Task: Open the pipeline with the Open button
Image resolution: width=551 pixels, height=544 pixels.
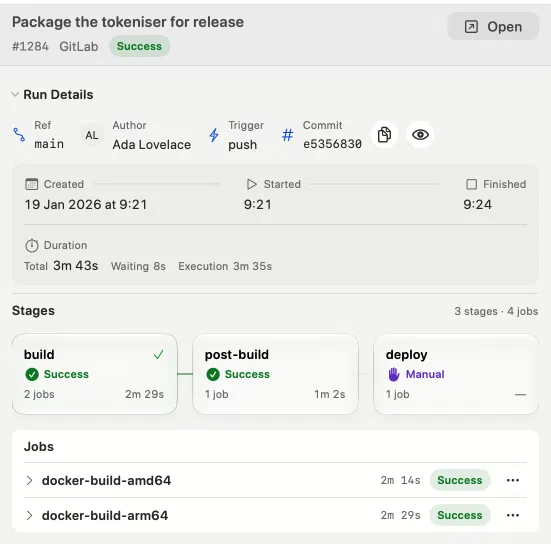Action: tap(493, 27)
